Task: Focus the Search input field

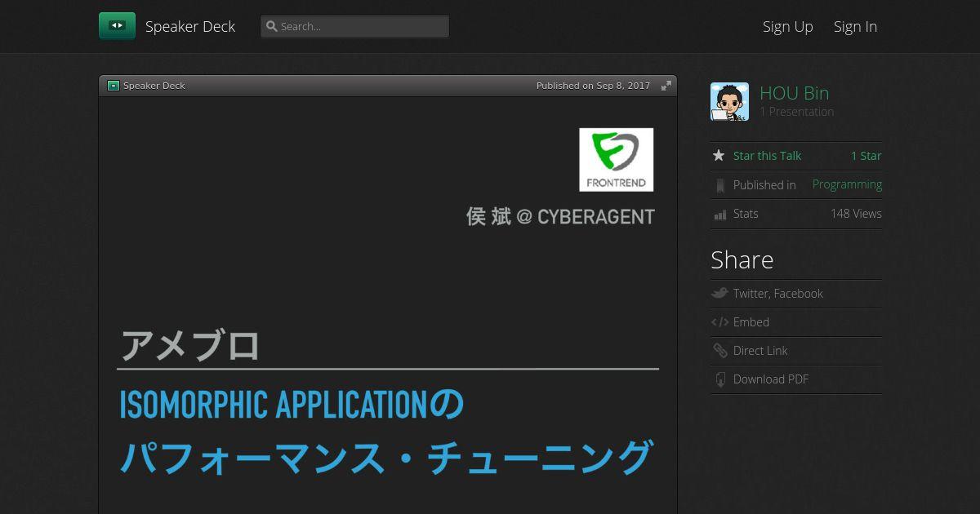Action: 354,26
